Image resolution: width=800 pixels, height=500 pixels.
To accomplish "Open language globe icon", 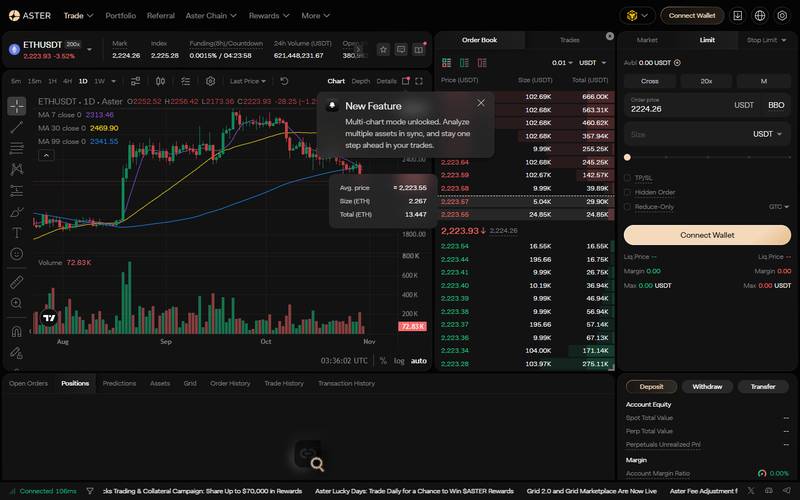I will tap(760, 15).
